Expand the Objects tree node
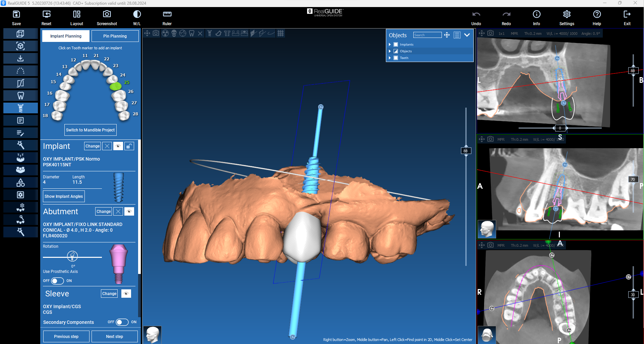Screen dimensions: 644x344 [x=390, y=51]
